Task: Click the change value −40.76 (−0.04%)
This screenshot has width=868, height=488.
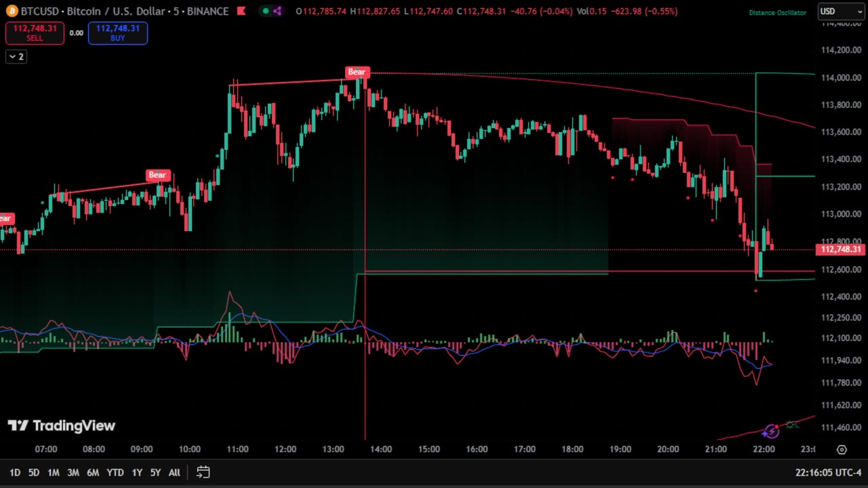Action: [540, 12]
